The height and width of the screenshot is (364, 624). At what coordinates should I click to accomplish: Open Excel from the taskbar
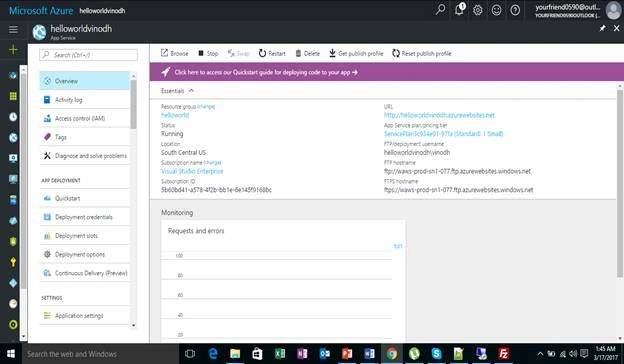[280, 354]
